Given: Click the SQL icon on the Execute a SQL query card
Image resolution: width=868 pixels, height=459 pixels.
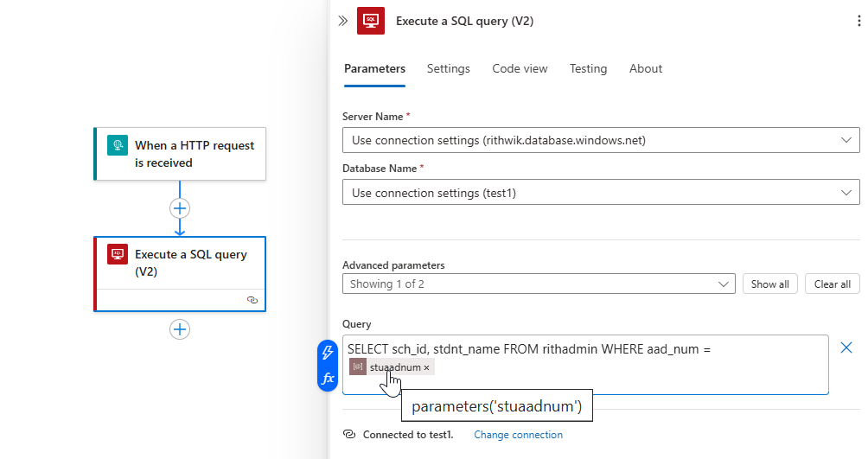Looking at the screenshot, I should tap(118, 254).
